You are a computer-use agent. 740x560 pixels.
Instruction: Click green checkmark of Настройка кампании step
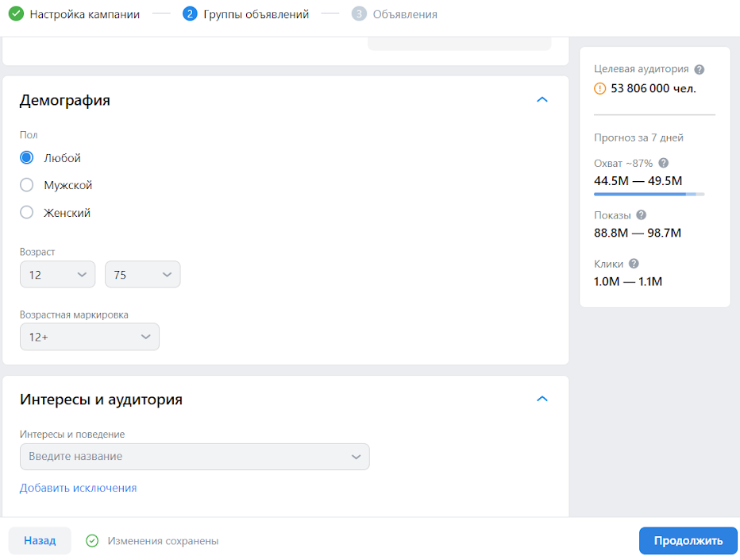coord(16,14)
